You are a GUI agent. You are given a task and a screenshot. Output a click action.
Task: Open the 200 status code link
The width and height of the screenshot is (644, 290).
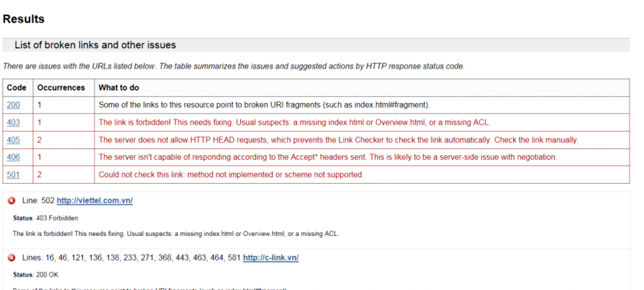tap(13, 105)
